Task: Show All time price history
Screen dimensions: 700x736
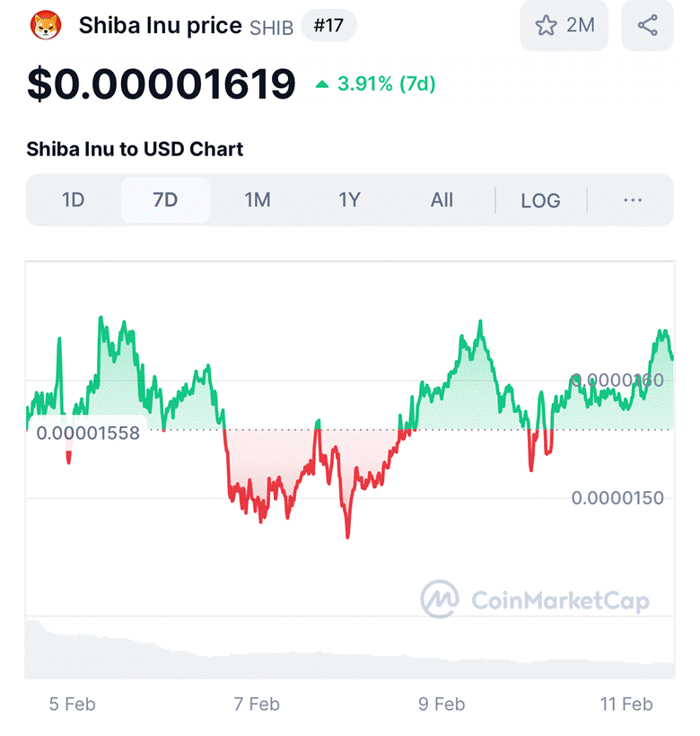Action: 442,200
